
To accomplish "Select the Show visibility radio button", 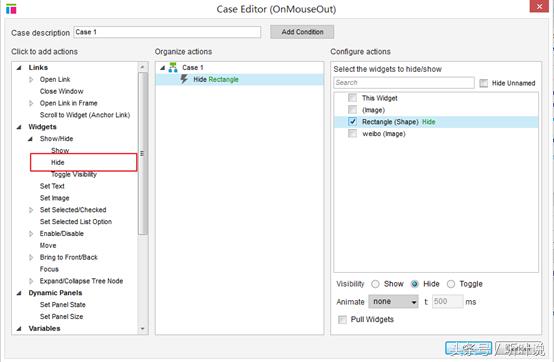I will (x=375, y=284).
